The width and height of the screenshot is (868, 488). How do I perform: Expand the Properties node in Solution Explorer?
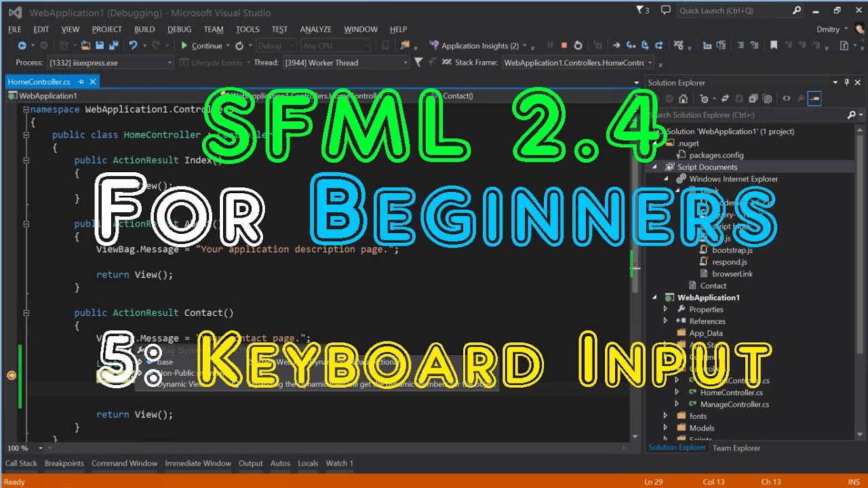coord(665,309)
